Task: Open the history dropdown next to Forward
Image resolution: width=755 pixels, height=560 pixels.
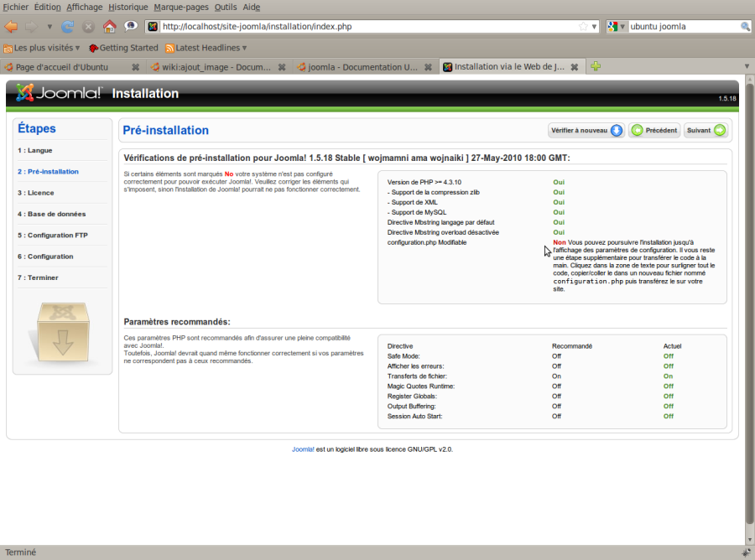Action: pos(49,27)
